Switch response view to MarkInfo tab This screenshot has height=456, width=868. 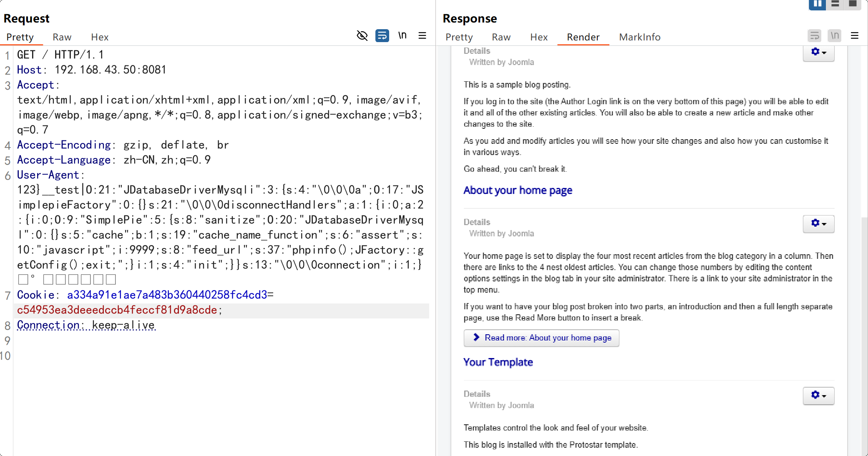tap(639, 37)
